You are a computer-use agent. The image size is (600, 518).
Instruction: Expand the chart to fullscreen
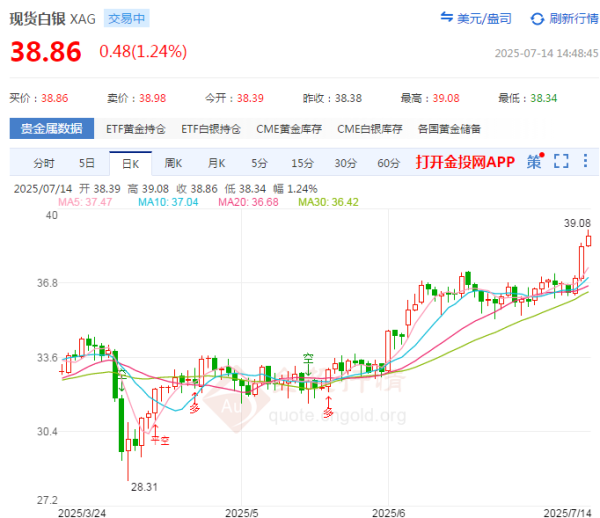561,161
